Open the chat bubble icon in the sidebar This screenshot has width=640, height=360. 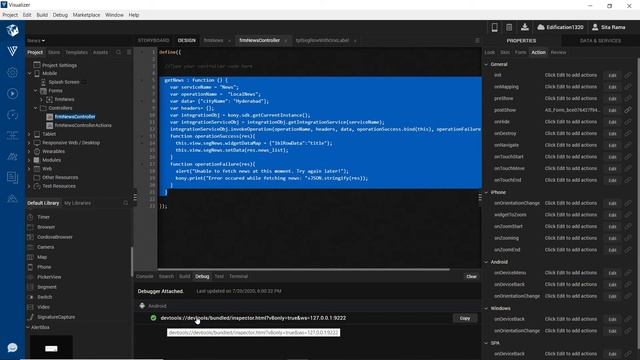[x=12, y=347]
